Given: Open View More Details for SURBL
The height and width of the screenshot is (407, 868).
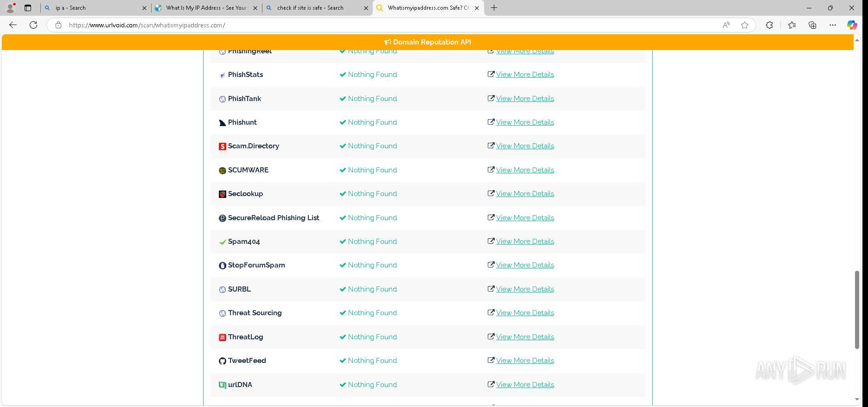Looking at the screenshot, I should click(525, 289).
